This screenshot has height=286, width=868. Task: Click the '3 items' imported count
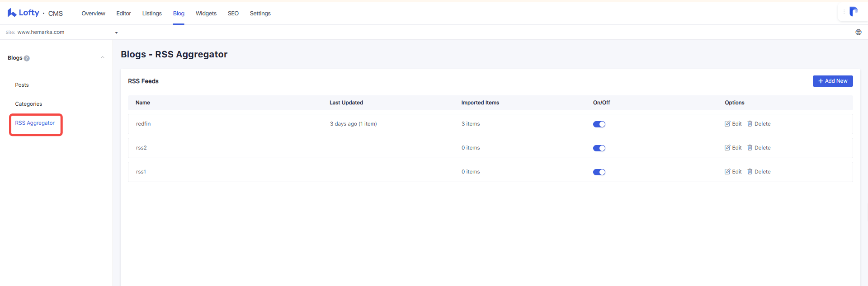(x=471, y=124)
